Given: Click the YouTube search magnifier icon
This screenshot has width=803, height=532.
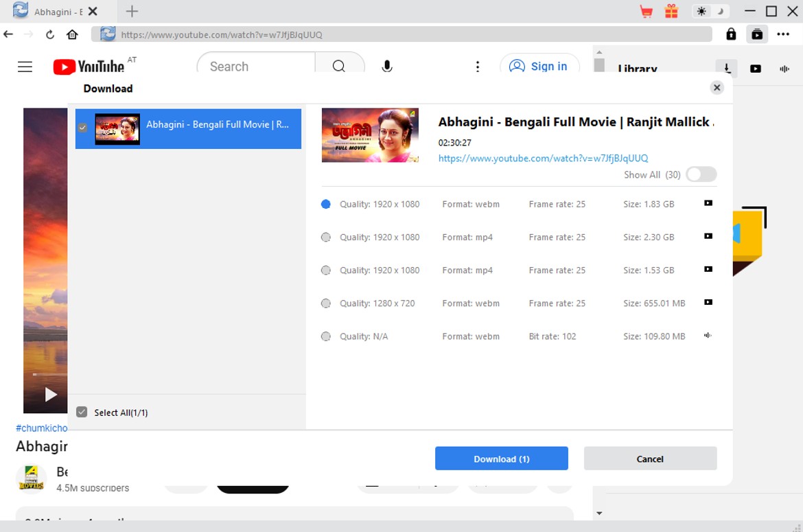Looking at the screenshot, I should [x=338, y=66].
